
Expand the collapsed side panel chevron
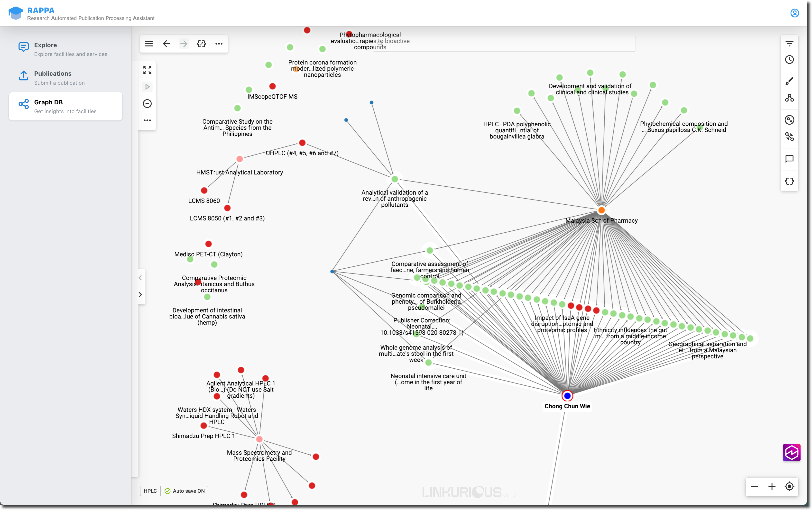pyautogui.click(x=140, y=294)
